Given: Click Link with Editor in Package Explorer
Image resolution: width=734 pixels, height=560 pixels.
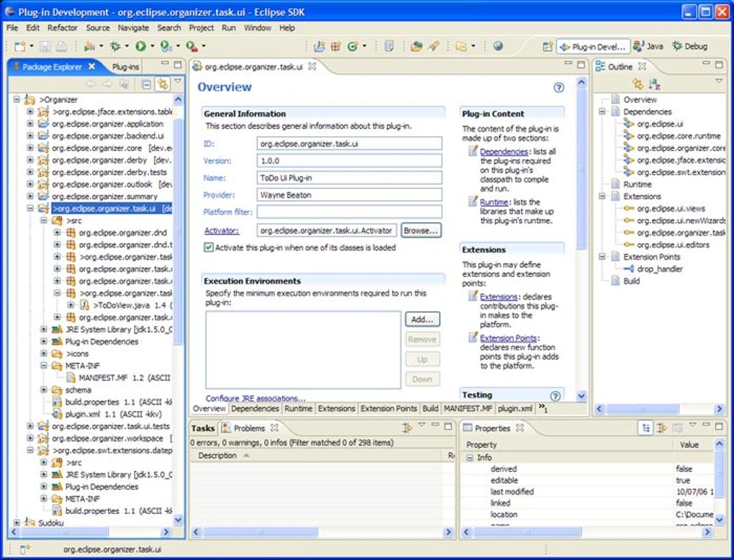Looking at the screenshot, I should click(163, 84).
